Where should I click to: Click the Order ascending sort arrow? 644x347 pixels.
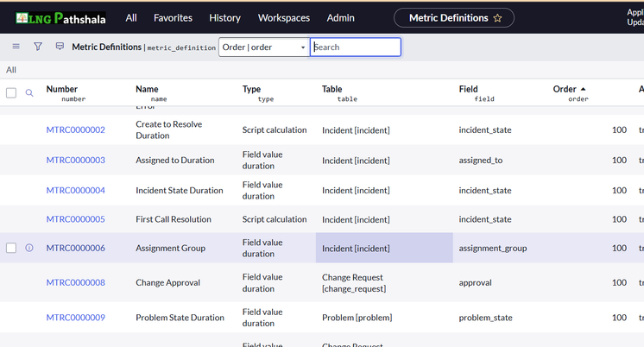click(x=584, y=89)
